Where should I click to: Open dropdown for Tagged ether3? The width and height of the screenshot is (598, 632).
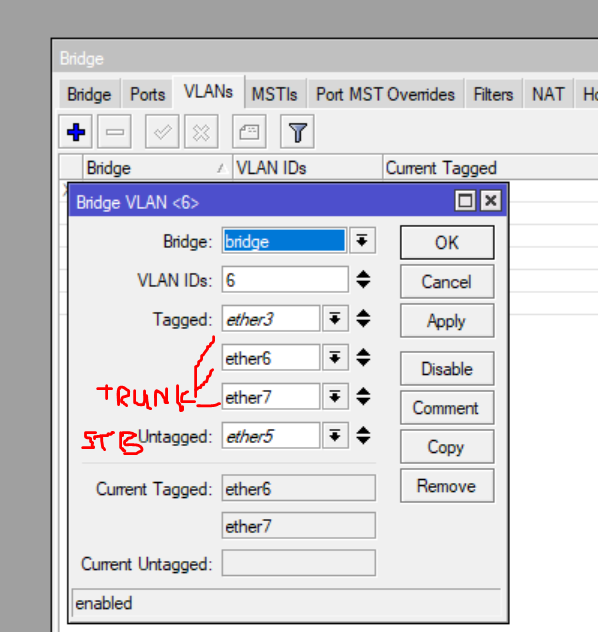(335, 319)
